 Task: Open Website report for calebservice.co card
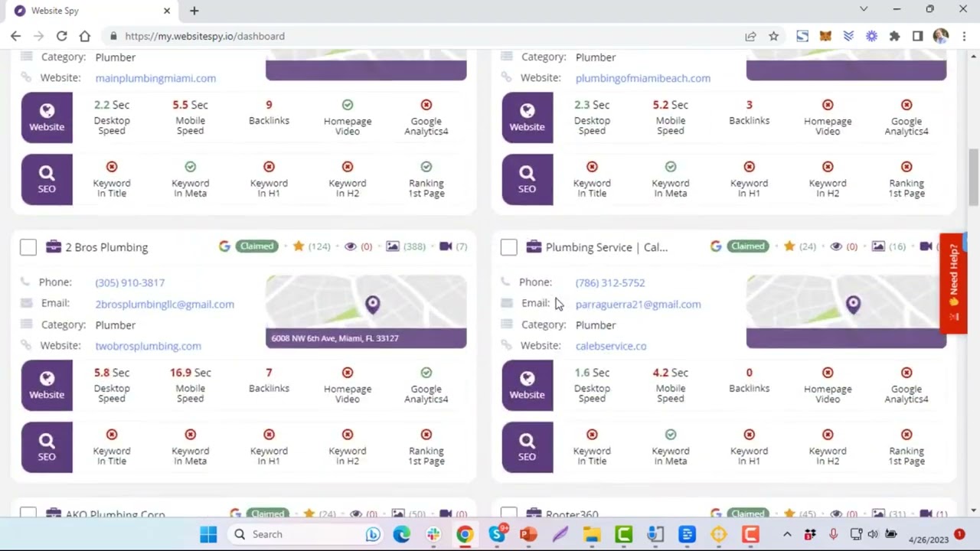[x=528, y=385]
